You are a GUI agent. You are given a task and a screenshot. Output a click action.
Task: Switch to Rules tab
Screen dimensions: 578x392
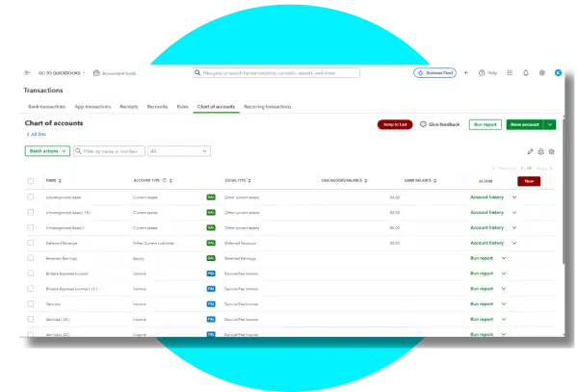[182, 107]
